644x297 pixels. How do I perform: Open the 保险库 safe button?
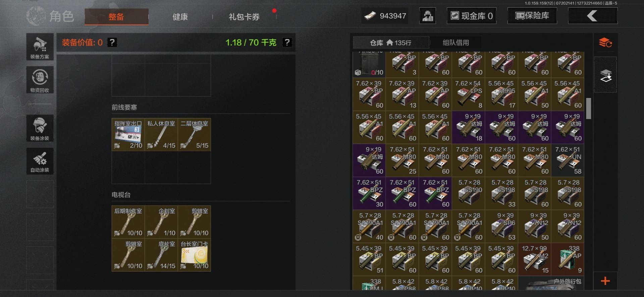[x=532, y=16]
